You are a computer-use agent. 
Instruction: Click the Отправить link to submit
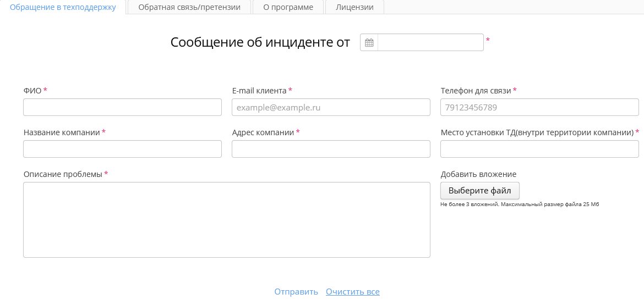tap(296, 292)
